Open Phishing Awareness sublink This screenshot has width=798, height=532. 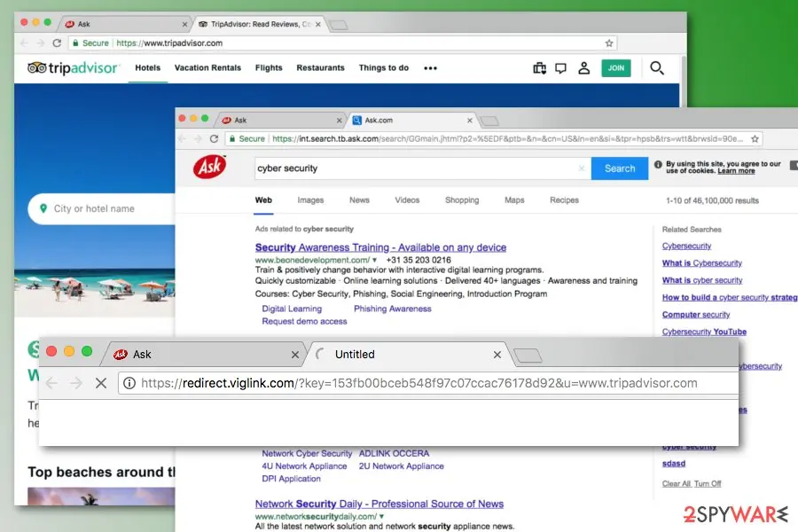[x=393, y=309]
